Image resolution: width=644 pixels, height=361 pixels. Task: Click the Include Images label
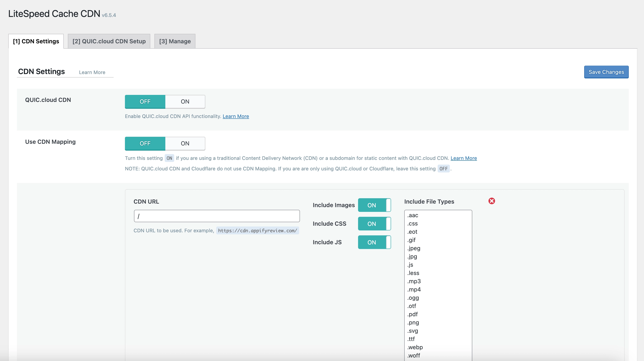(x=334, y=205)
